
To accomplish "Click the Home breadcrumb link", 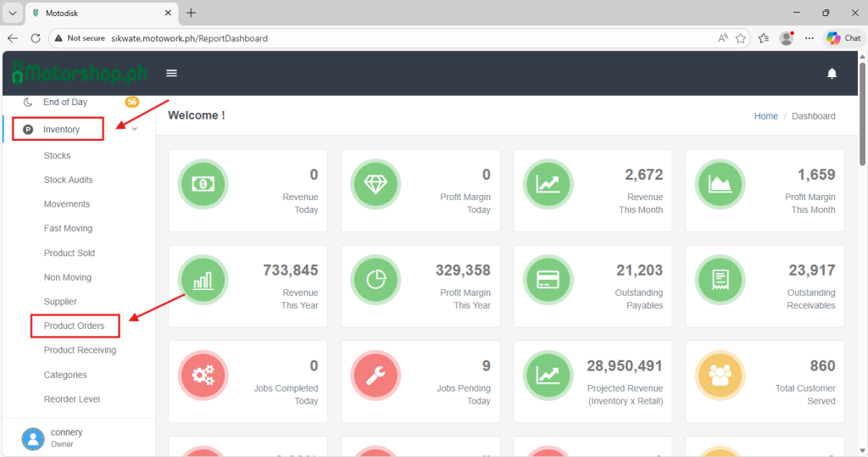I will (x=765, y=116).
